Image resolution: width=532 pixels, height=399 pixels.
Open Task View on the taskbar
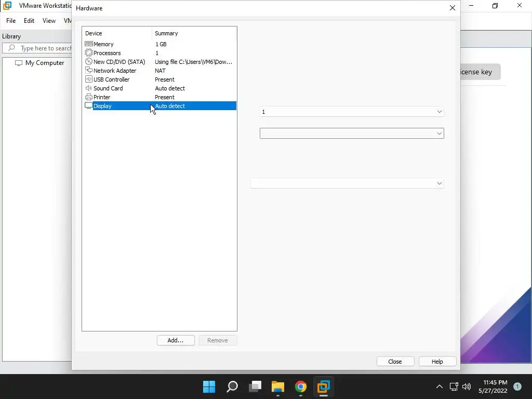click(255, 387)
